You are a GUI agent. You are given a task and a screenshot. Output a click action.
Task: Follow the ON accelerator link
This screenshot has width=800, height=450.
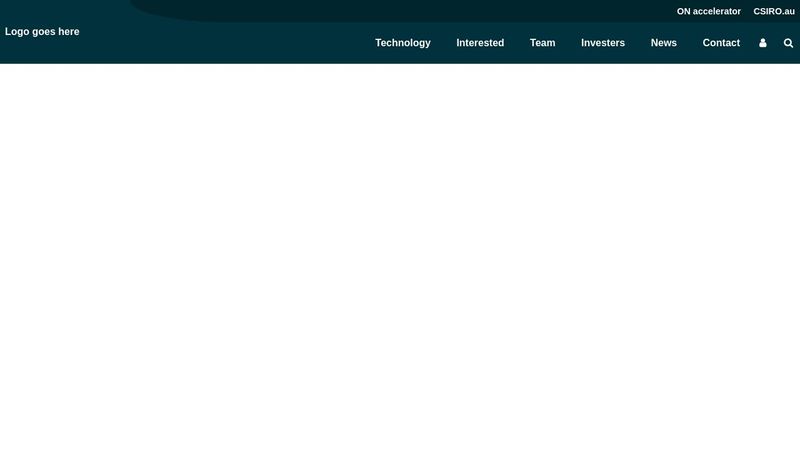point(709,11)
